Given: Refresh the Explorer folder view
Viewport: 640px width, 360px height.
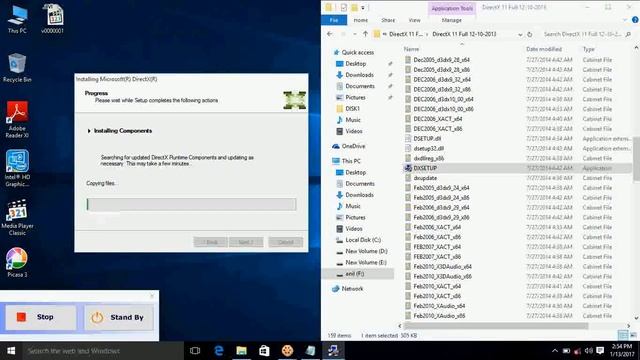Looking at the screenshot, I should [x=530, y=35].
